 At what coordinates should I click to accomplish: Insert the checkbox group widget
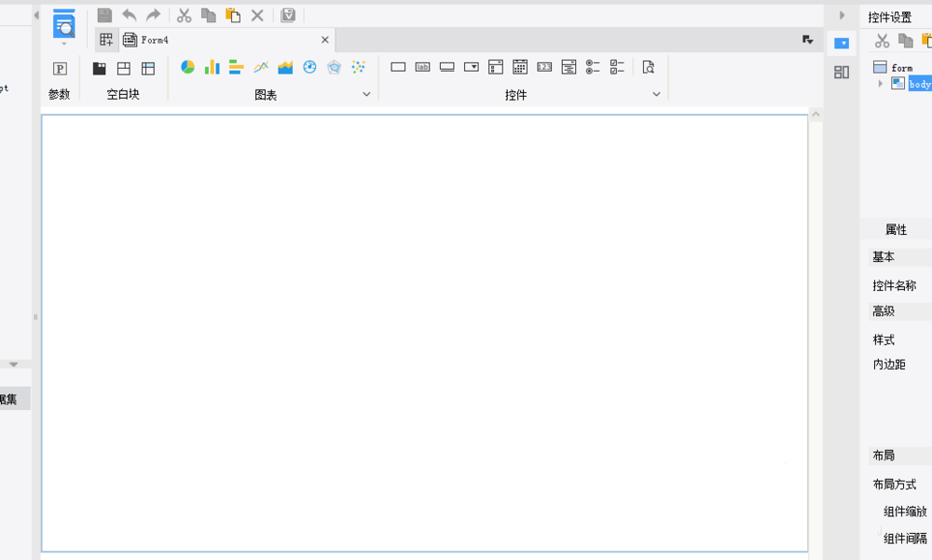(617, 67)
